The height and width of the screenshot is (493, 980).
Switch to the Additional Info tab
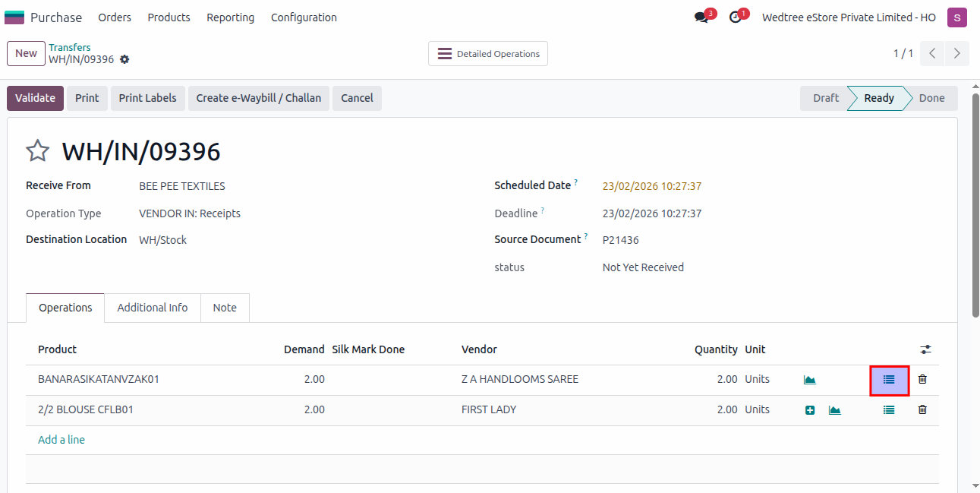(x=153, y=308)
